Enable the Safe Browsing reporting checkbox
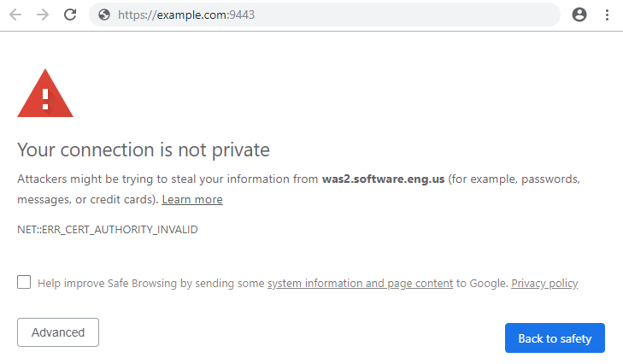Image resolution: width=623 pixels, height=364 pixels. click(24, 282)
